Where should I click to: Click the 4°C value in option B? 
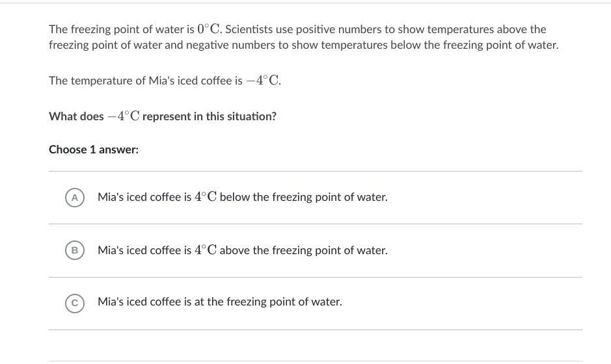coord(205,250)
